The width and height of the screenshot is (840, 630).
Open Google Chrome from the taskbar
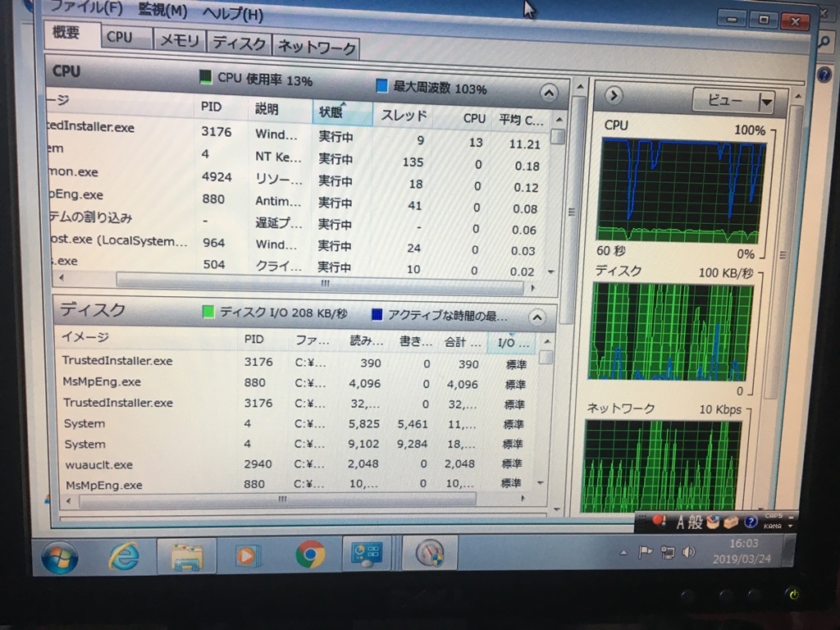pyautogui.click(x=309, y=555)
